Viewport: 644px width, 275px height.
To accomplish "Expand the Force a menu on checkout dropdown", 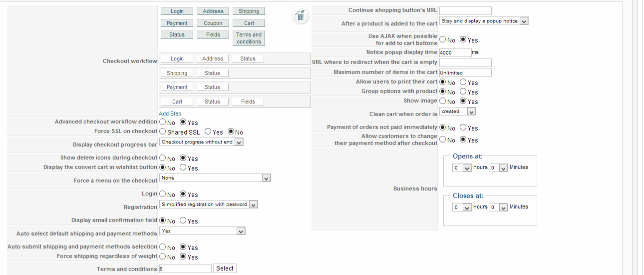I will tap(215, 178).
